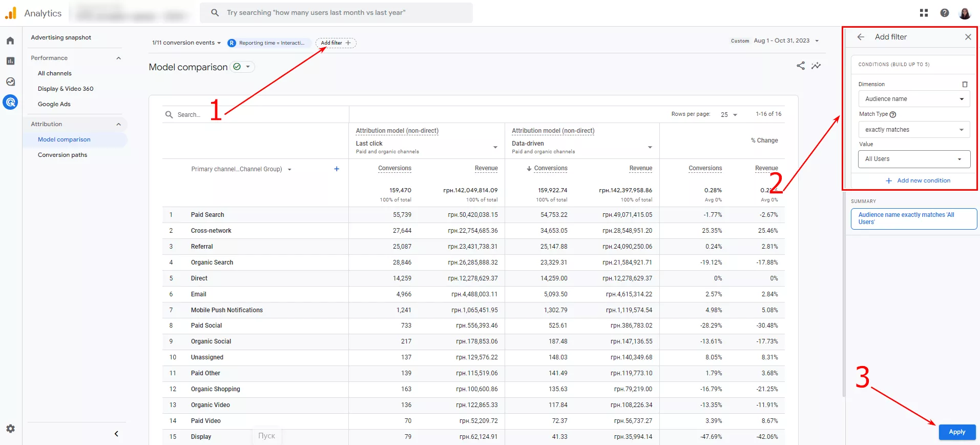Screen dimensions: 980x445
Task: Click the plus icon to add dimension
Action: (337, 169)
